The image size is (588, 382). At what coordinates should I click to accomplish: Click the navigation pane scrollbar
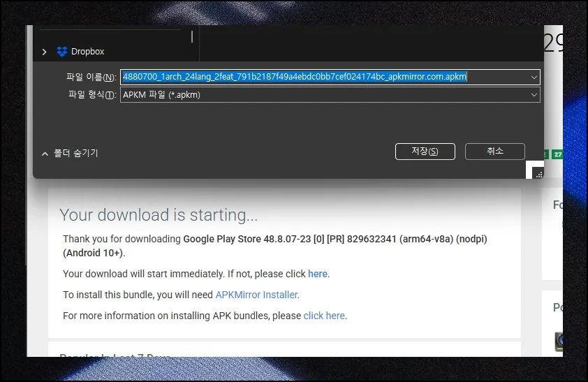[x=192, y=36]
